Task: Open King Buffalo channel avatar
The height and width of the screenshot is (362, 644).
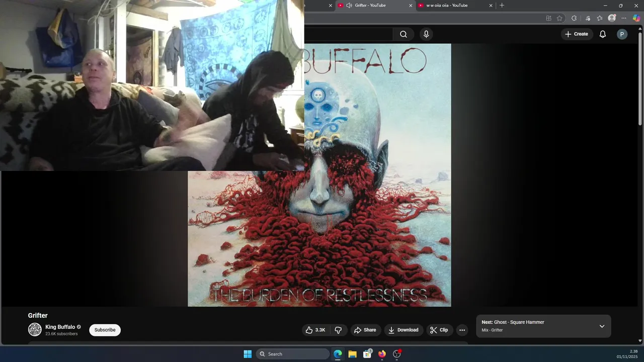Action: click(x=35, y=330)
